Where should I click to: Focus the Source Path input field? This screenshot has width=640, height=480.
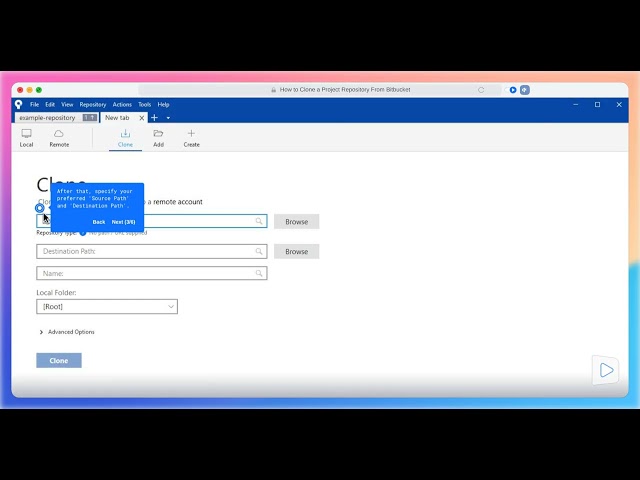(x=152, y=221)
